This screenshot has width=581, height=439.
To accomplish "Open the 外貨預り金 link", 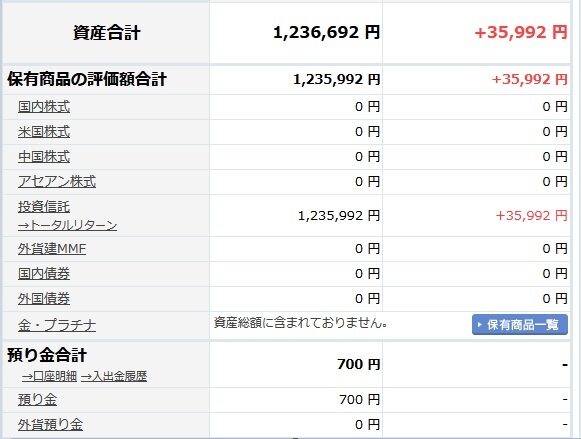I will coord(50,425).
